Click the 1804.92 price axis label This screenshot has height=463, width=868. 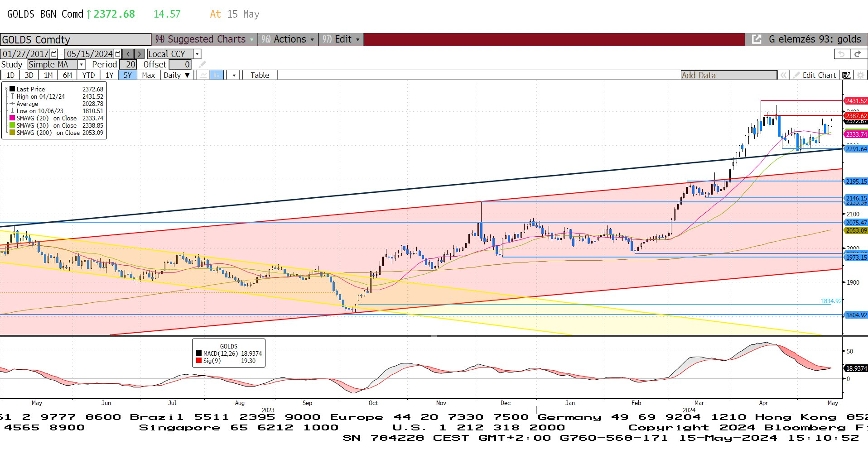(856, 315)
